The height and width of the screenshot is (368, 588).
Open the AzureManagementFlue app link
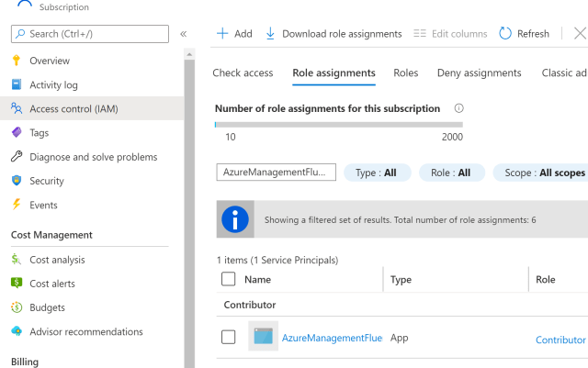pyautogui.click(x=332, y=338)
